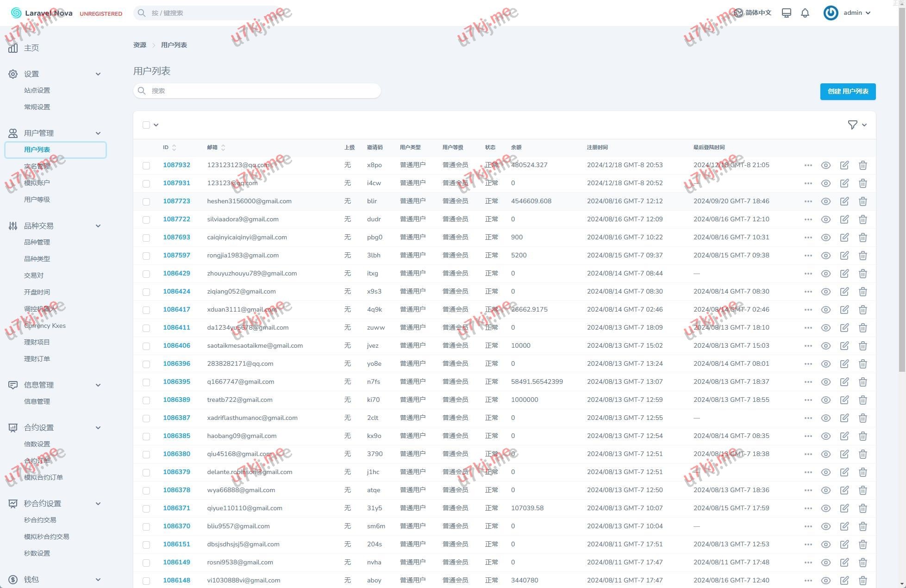
Task: Click the 创建 用户列表 button
Action: [848, 91]
